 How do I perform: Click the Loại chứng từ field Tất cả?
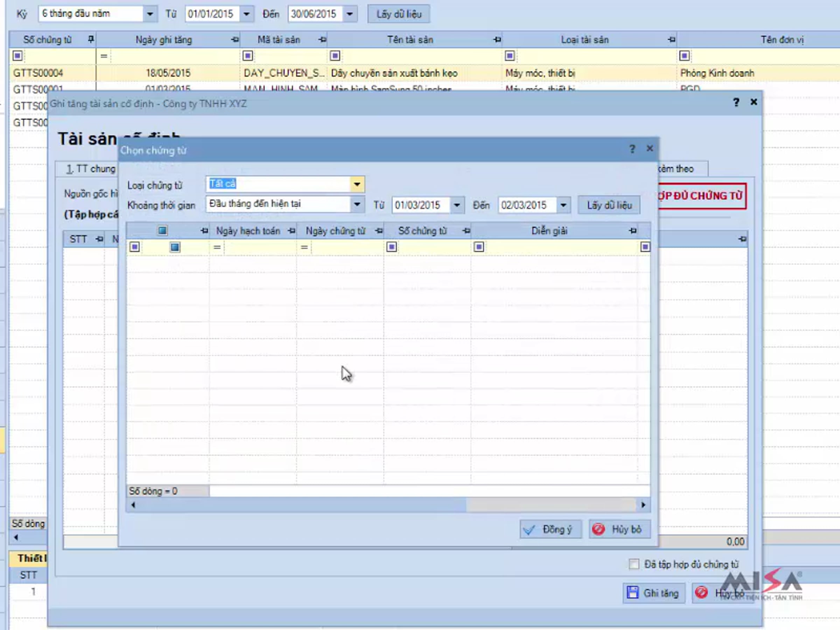point(278,184)
